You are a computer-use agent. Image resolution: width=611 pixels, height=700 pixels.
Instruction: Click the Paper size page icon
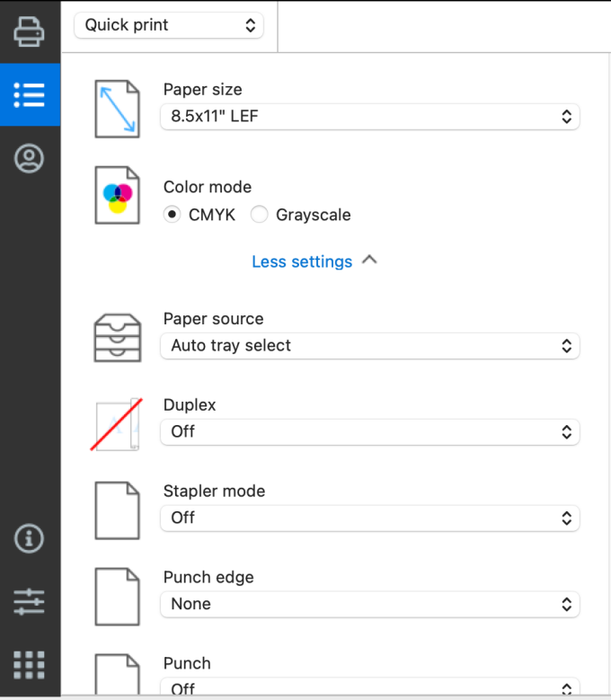coord(118,109)
